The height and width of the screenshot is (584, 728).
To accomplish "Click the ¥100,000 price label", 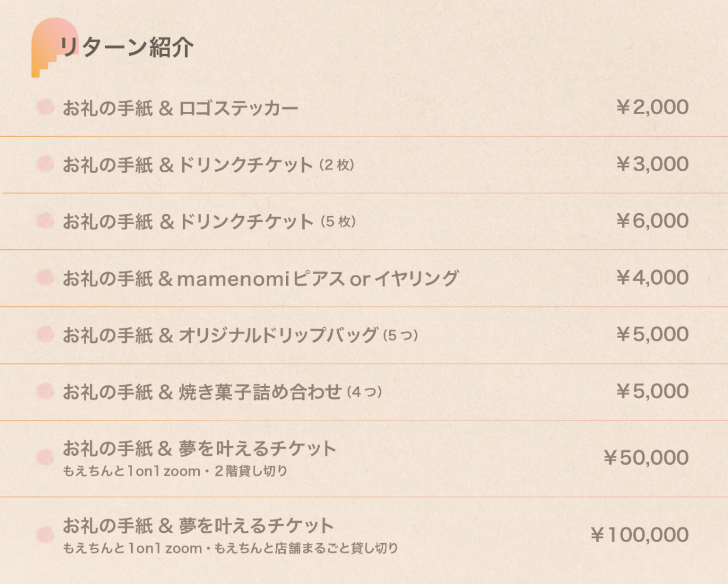I will (639, 535).
